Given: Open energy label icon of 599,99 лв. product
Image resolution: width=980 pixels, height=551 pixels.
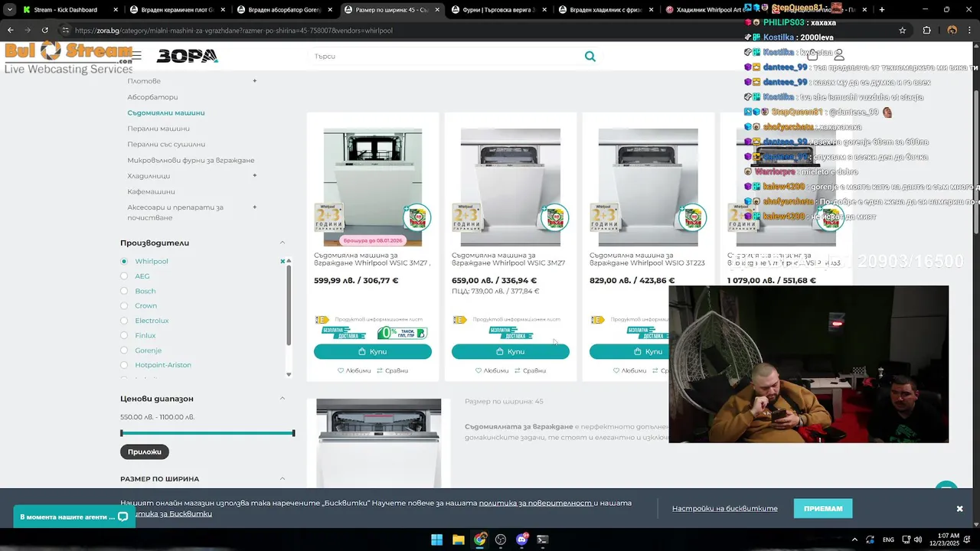Looking at the screenshot, I should [x=322, y=320].
